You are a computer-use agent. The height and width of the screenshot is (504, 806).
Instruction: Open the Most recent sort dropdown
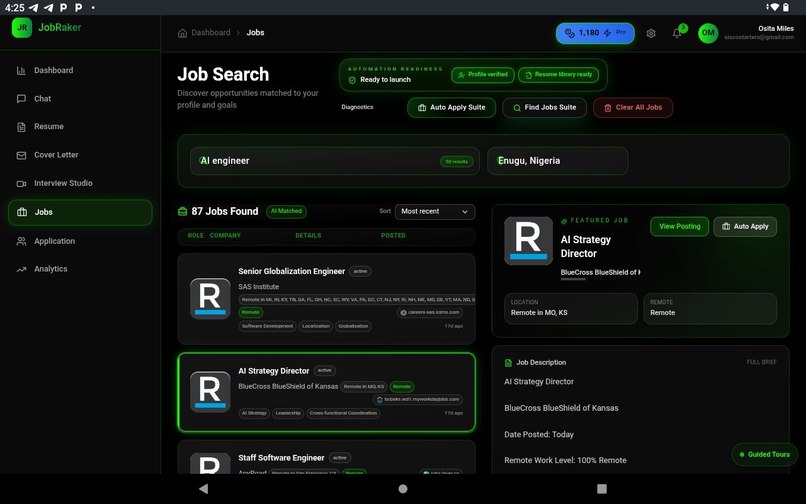tap(435, 211)
